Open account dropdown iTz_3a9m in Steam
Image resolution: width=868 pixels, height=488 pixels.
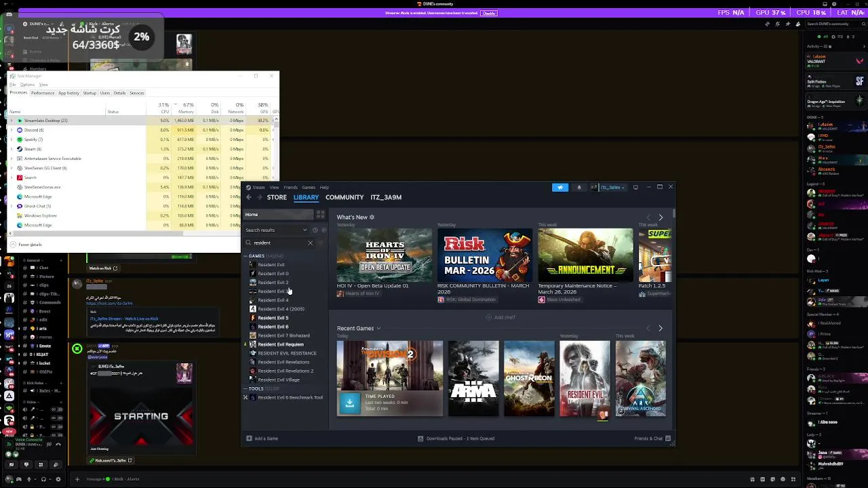point(608,187)
